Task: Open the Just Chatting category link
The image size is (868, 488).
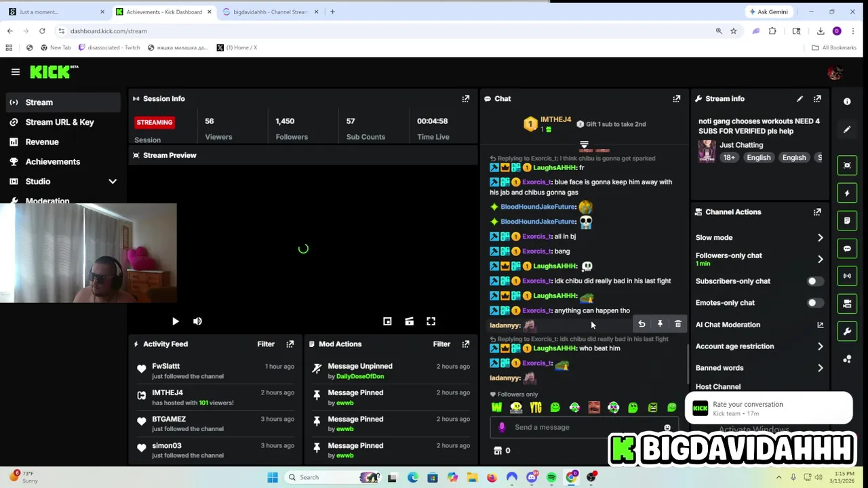Action: (x=741, y=145)
